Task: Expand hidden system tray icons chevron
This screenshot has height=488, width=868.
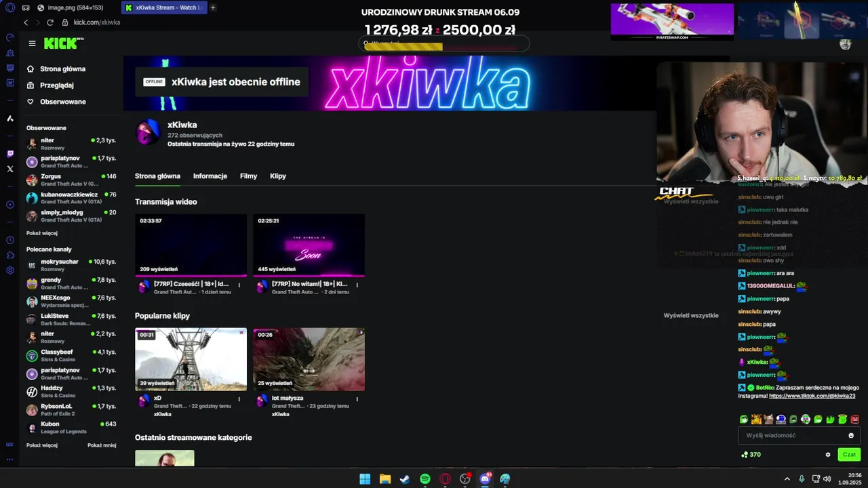Action: [x=787, y=479]
